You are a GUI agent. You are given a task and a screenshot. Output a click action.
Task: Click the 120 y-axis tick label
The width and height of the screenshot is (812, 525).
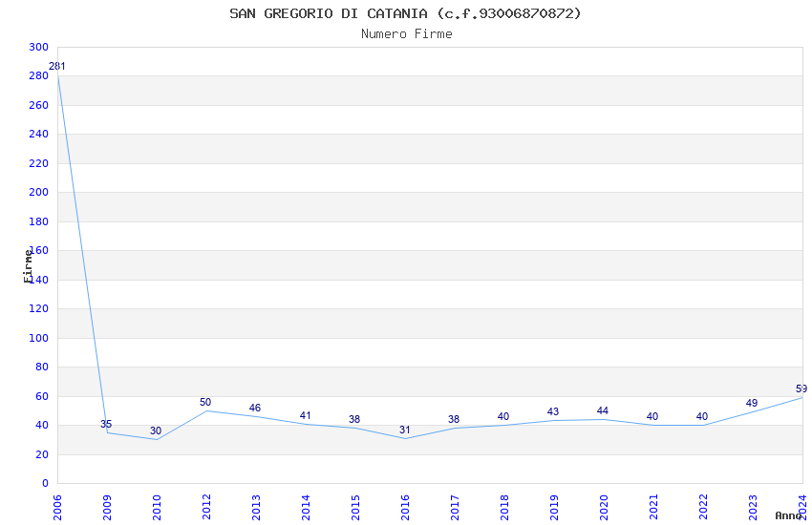[x=39, y=308]
